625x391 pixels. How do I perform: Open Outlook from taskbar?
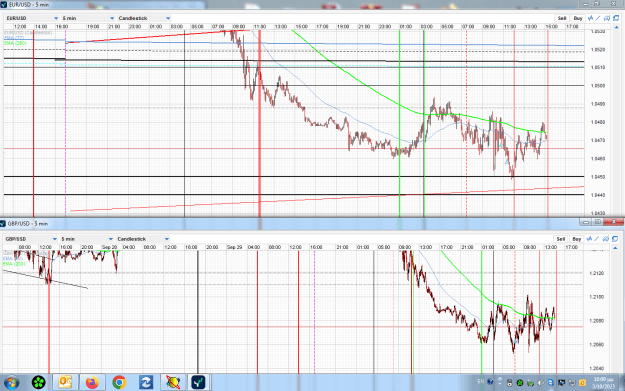tap(65, 383)
